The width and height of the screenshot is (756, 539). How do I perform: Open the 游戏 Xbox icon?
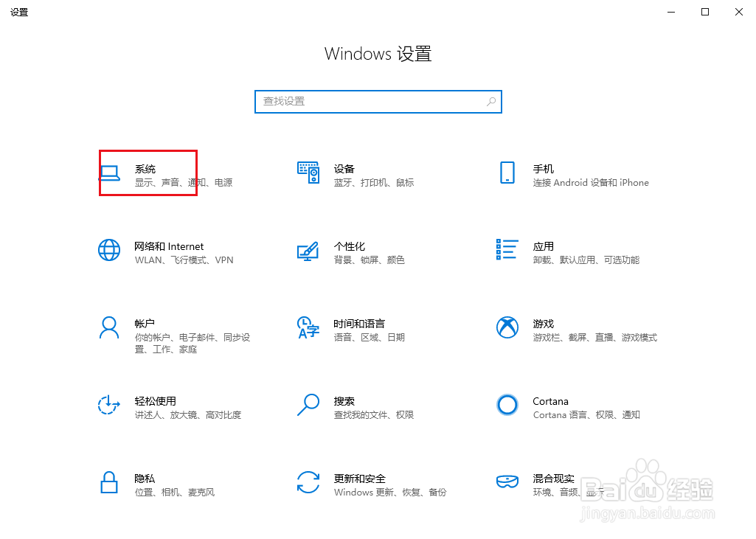[507, 327]
